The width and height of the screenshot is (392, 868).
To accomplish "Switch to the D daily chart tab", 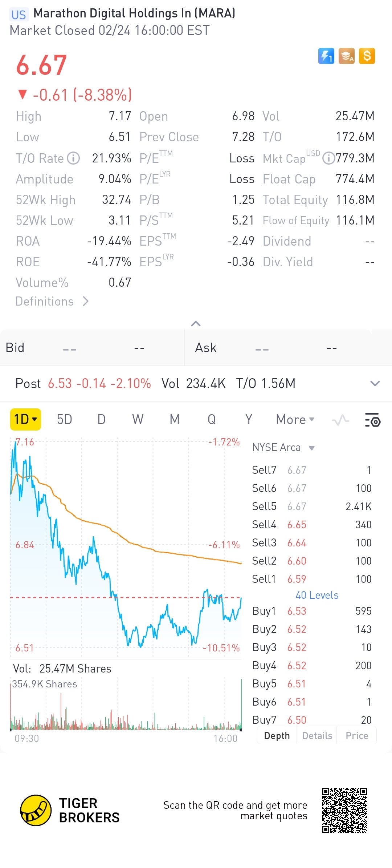I will 102,420.
